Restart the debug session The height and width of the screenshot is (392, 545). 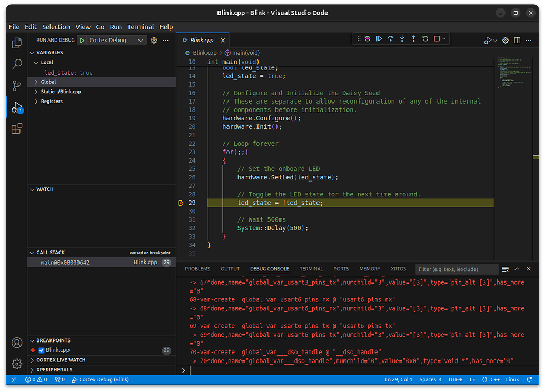click(x=425, y=39)
